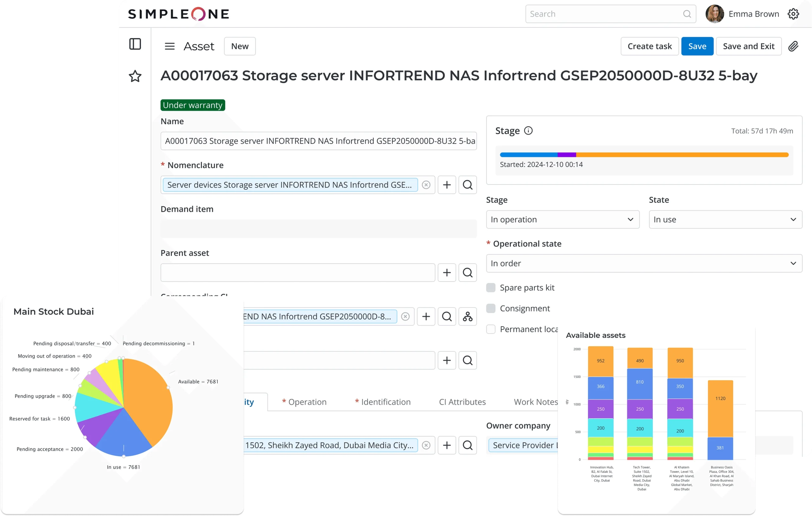The width and height of the screenshot is (812, 516).
Task: Toggle the sidebar panel icon
Action: [x=135, y=44]
